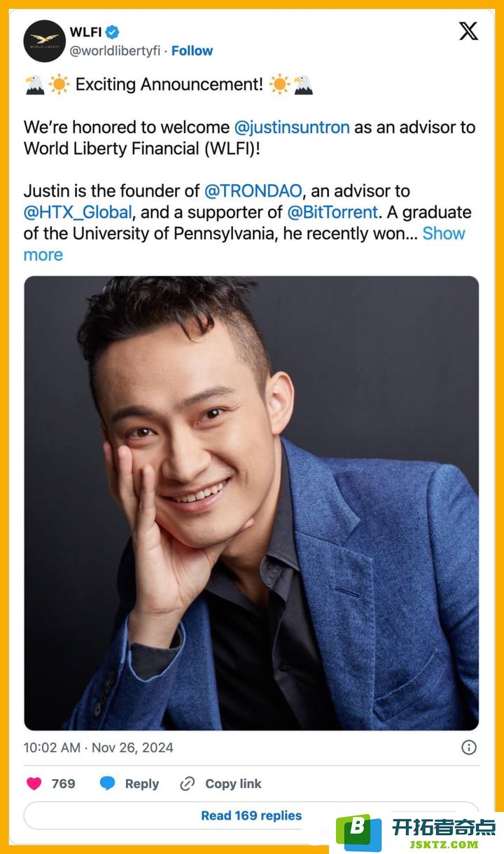Follow the WLFI account
Viewport: 504px width, 854px height.
192,50
